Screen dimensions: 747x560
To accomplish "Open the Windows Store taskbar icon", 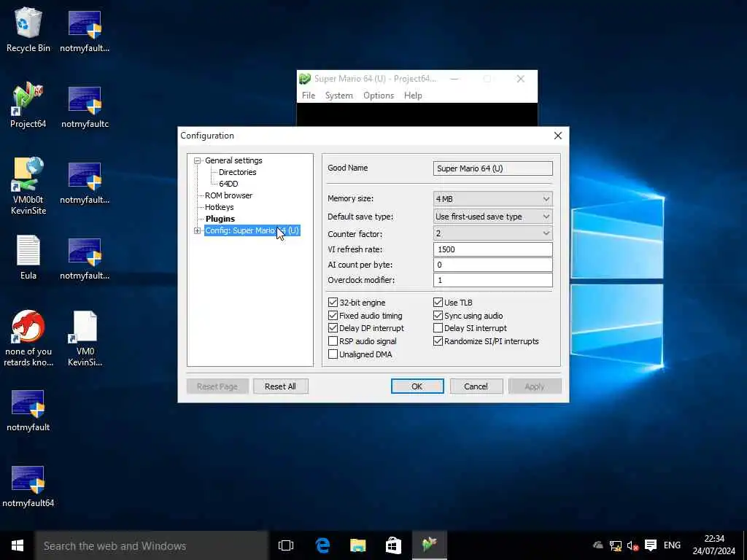I will [393, 545].
